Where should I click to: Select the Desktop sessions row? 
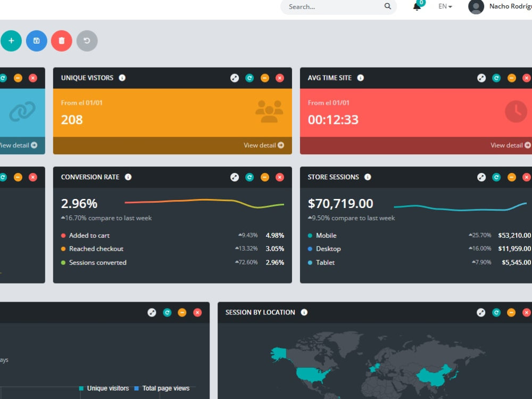(x=419, y=248)
